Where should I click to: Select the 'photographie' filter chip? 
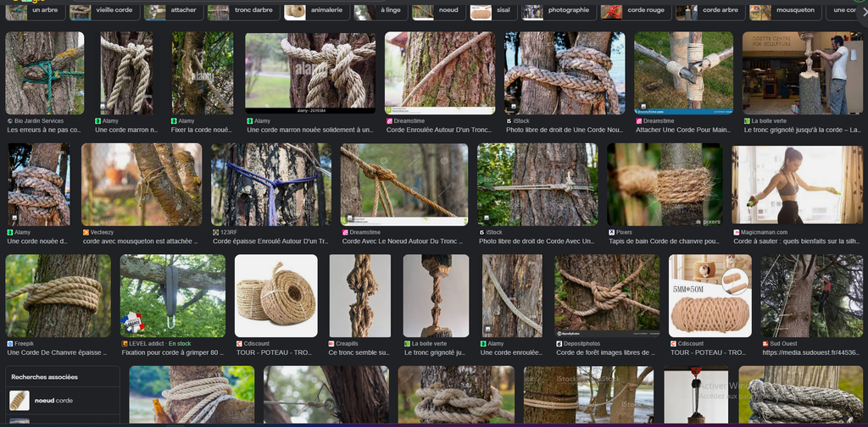[x=558, y=11]
